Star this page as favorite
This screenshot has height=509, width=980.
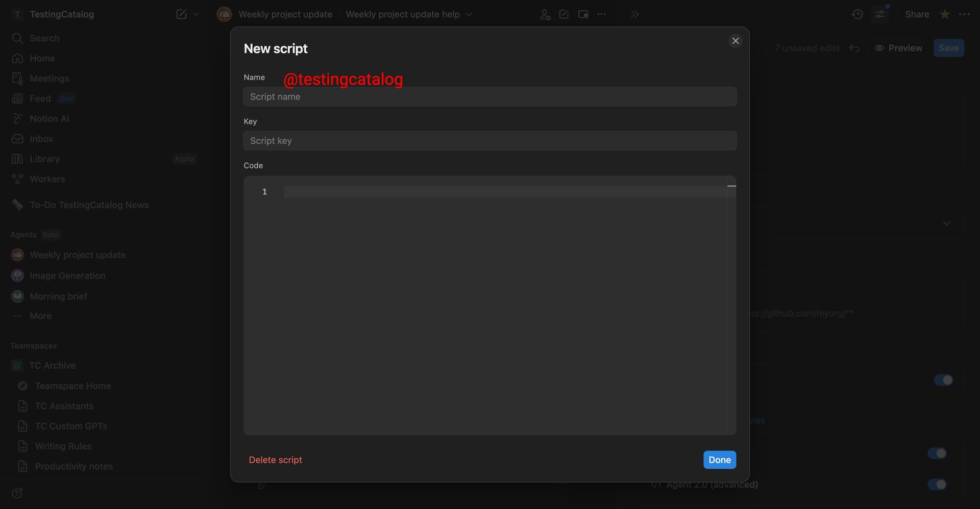(x=945, y=14)
